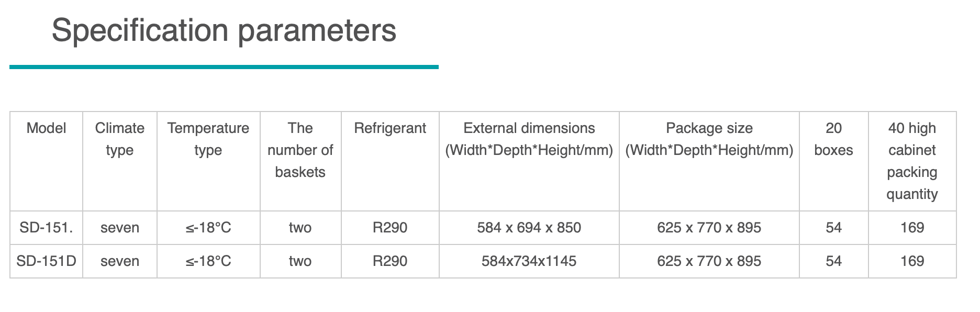Select package size in SD-151. row
The height and width of the screenshot is (312, 980).
click(709, 228)
